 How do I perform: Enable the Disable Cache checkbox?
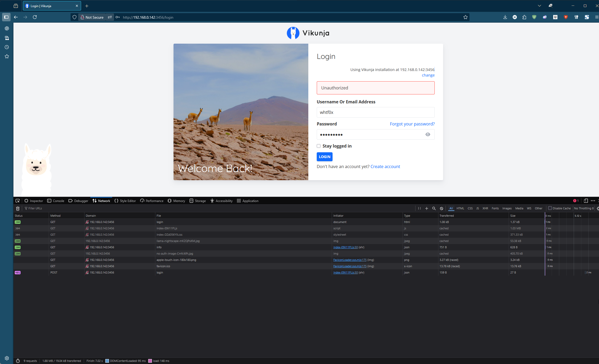coord(550,208)
